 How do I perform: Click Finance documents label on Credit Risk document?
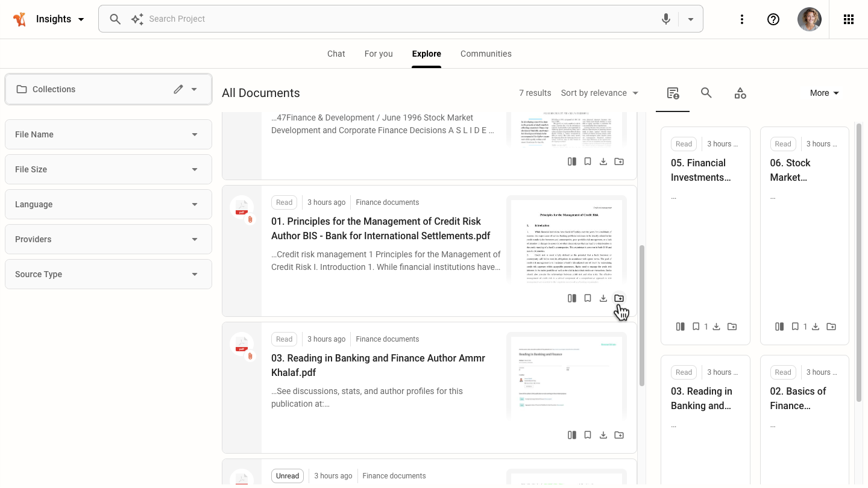click(x=388, y=202)
